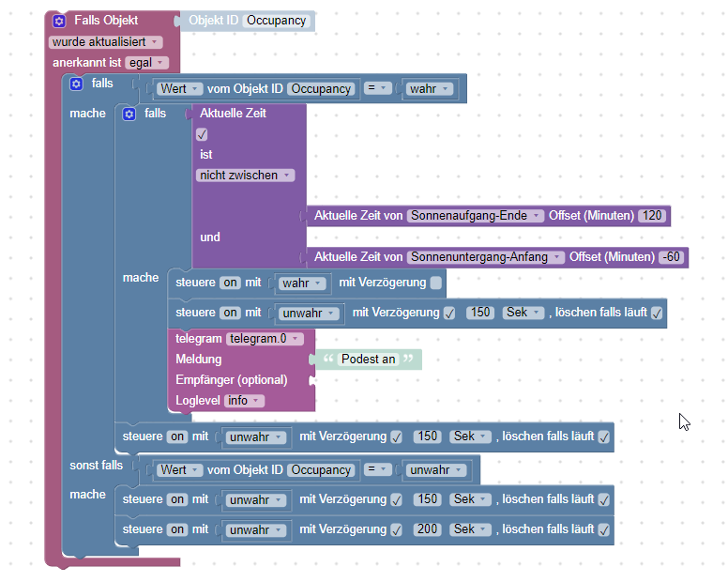The width and height of the screenshot is (728, 582).
Task: Click Offset field with value -60
Action: click(x=672, y=257)
